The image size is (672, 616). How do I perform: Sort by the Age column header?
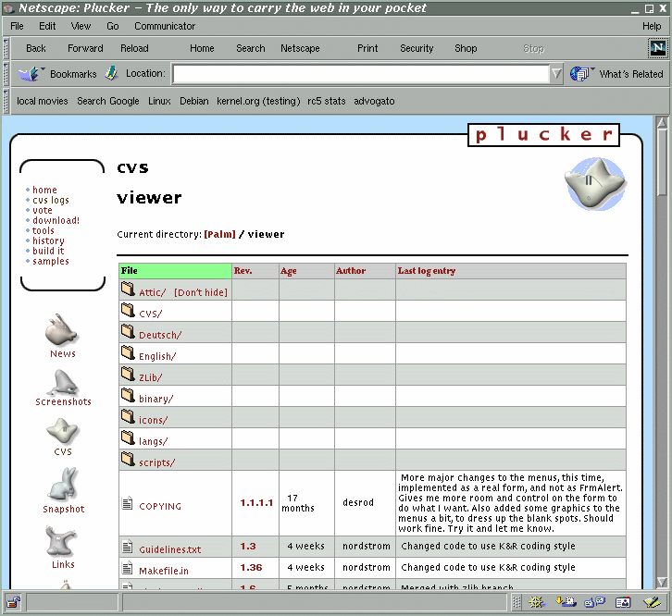pyautogui.click(x=289, y=271)
